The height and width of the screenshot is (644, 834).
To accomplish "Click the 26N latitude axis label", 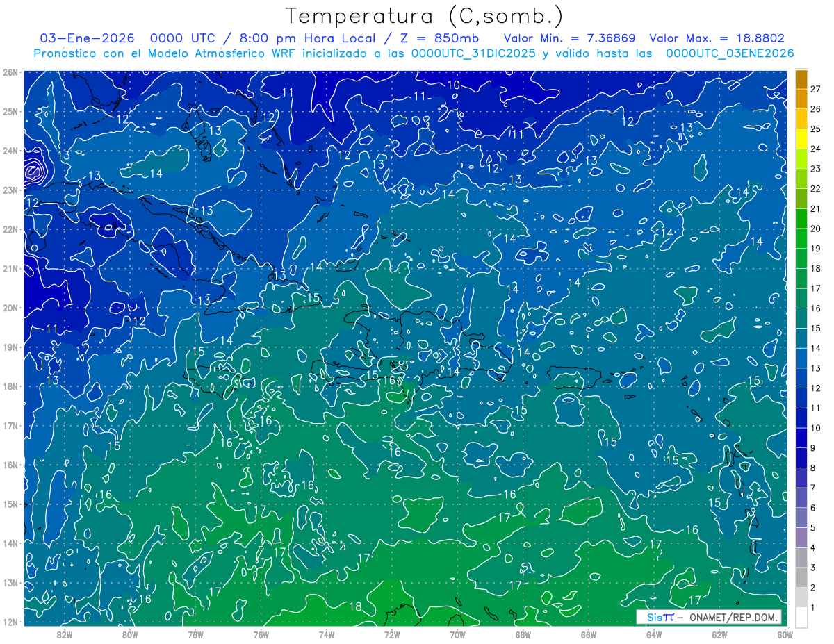I will tap(10, 72).
